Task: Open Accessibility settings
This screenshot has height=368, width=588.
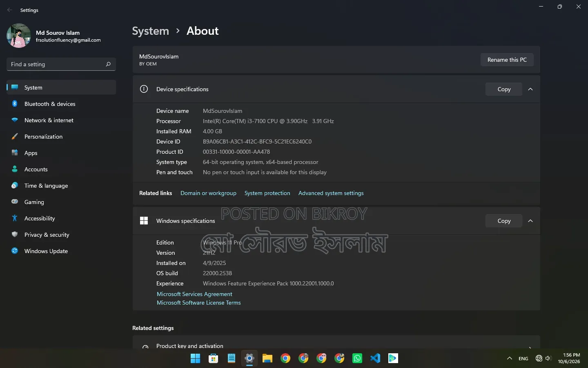Action: (x=61, y=218)
